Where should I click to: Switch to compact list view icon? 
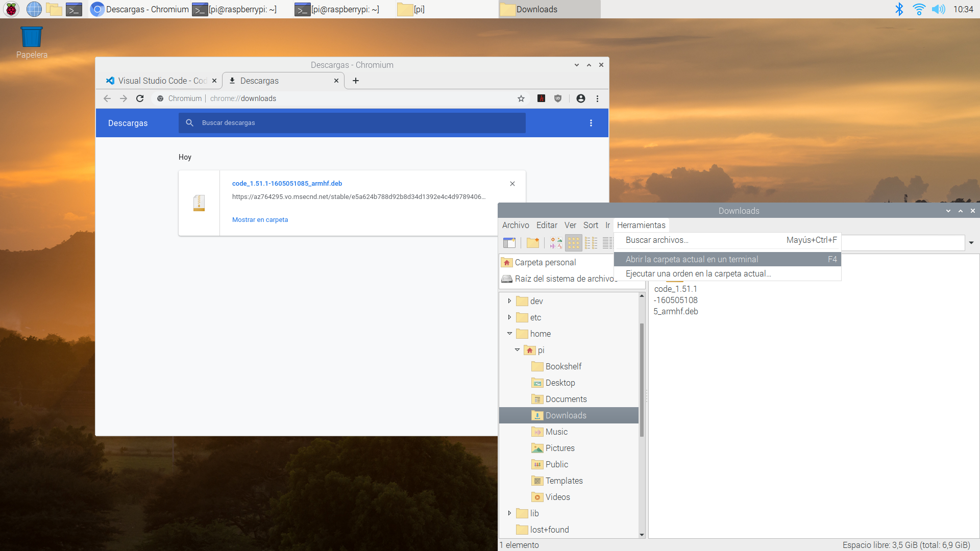[x=591, y=243]
